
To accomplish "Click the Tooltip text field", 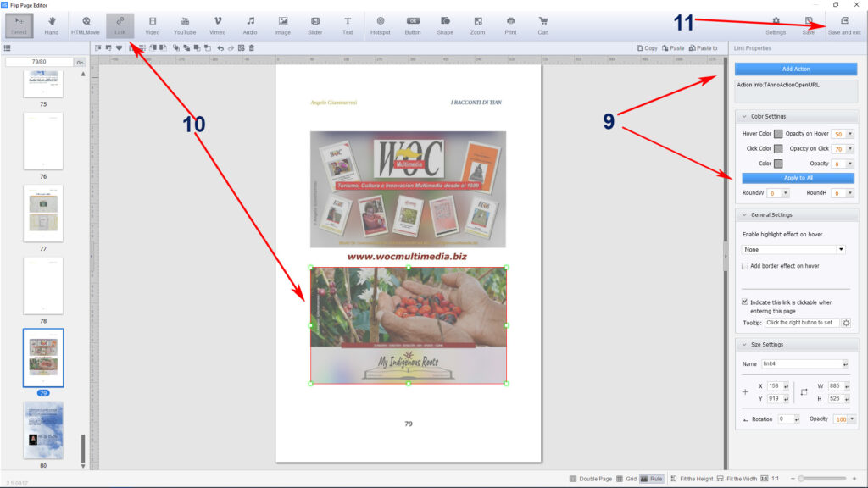I will [802, 323].
